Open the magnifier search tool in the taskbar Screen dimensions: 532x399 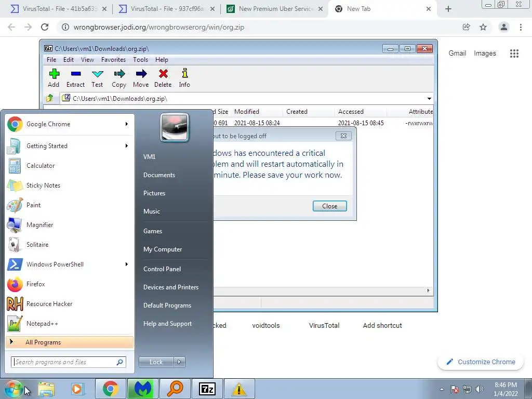click(175, 389)
